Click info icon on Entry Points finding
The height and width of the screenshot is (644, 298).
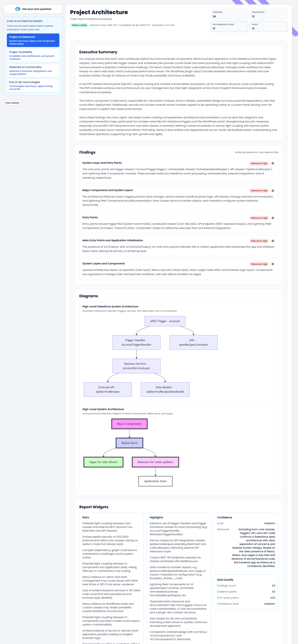point(273,218)
